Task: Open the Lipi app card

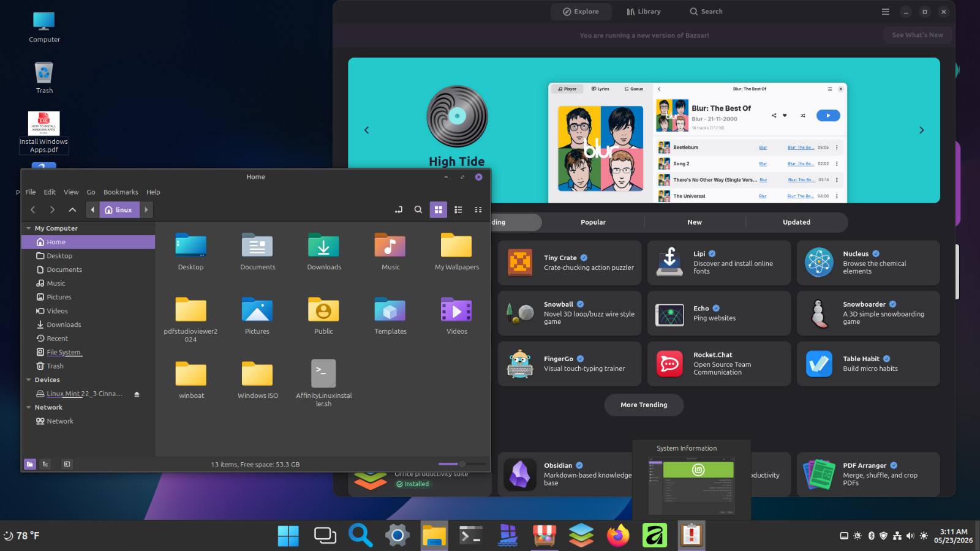Action: (718, 263)
